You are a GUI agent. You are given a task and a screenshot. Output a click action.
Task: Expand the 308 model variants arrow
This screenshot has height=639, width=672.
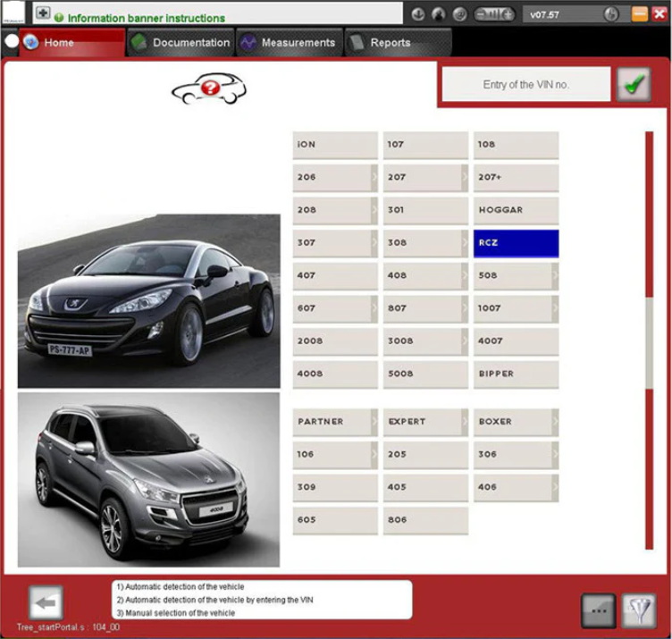465,243
